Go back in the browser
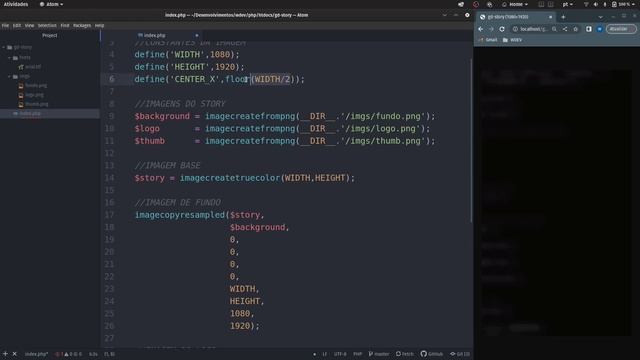 pos(481,29)
